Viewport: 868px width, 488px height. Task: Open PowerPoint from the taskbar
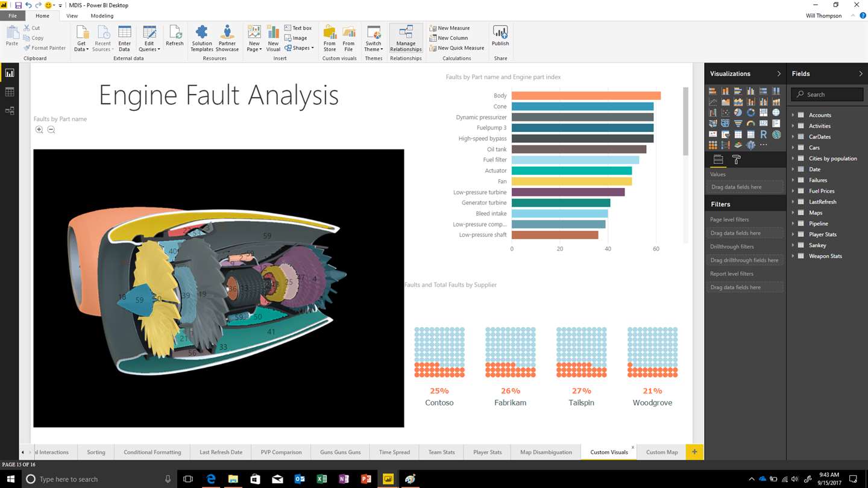(366, 479)
